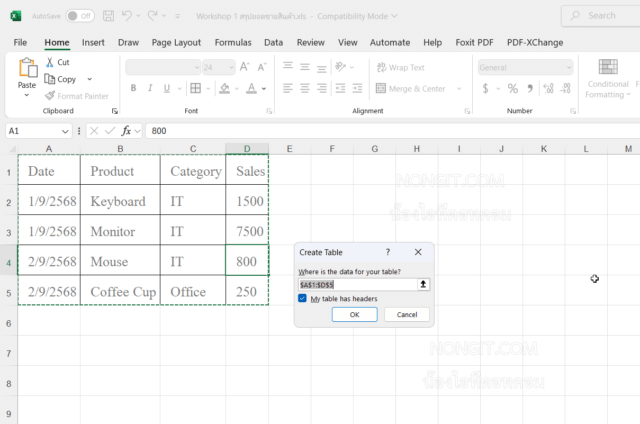Click the Search box

point(601,16)
